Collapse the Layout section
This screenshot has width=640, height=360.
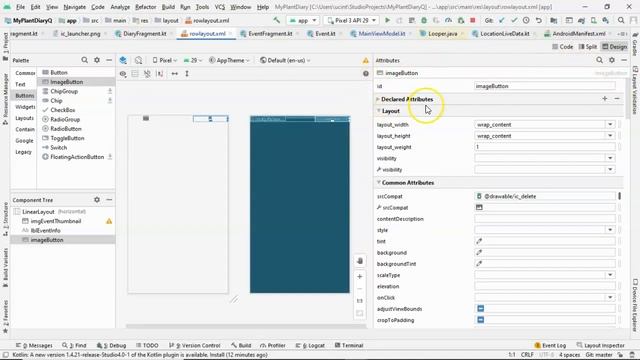378,111
